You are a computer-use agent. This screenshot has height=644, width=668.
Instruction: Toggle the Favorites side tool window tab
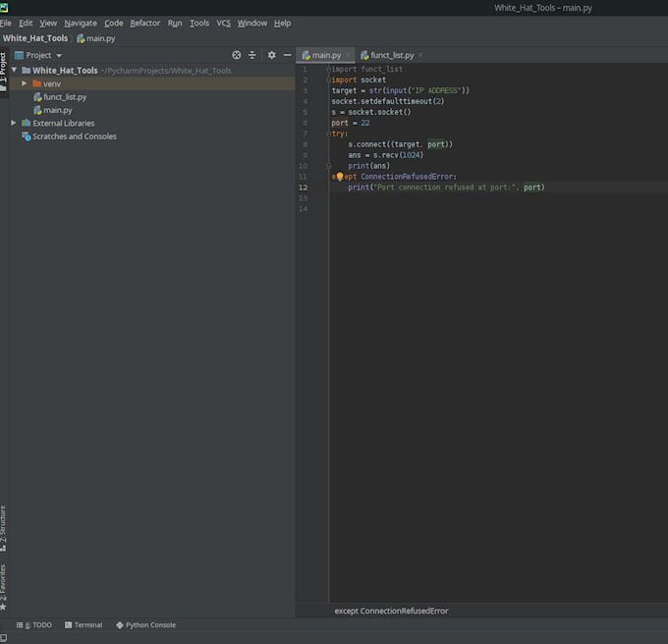[x=3, y=587]
